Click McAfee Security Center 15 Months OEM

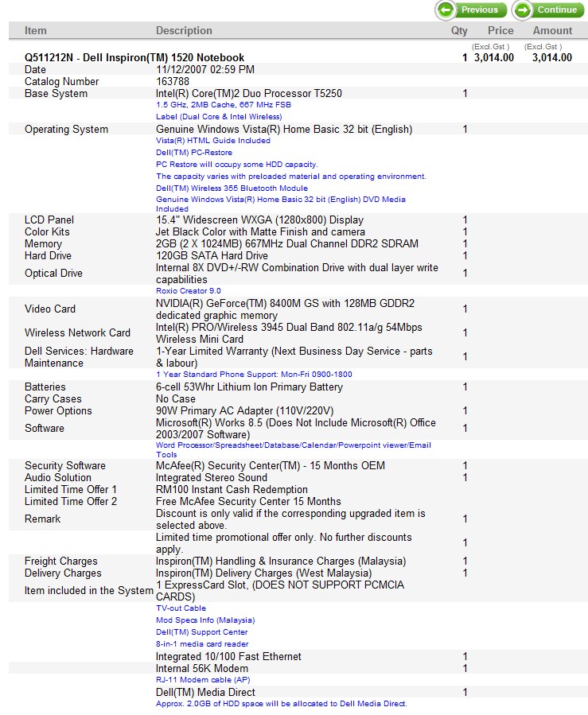click(x=271, y=465)
